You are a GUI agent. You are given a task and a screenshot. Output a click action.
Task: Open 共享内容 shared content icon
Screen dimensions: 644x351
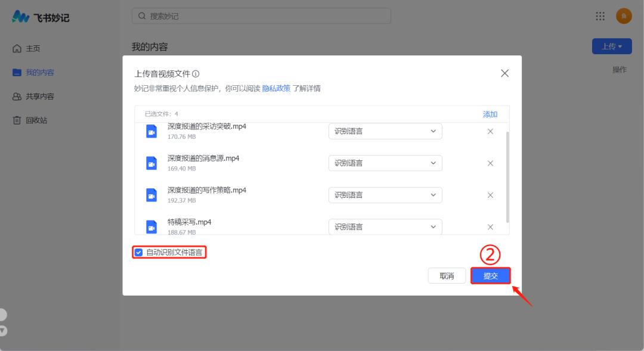pos(17,96)
